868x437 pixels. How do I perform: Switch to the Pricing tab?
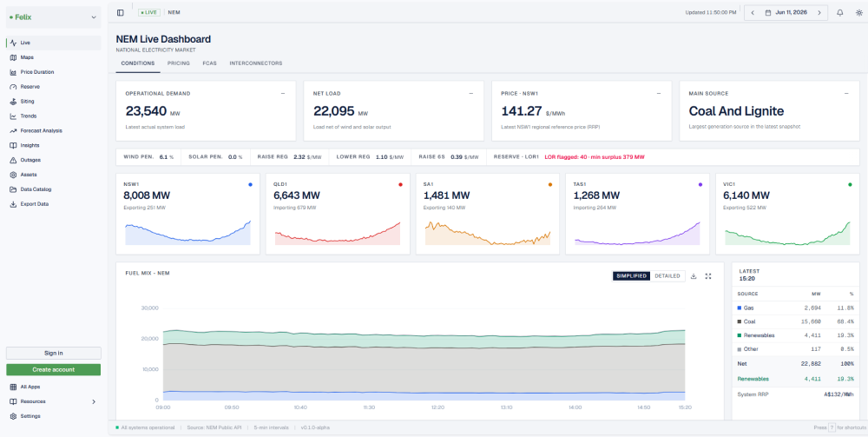point(179,63)
